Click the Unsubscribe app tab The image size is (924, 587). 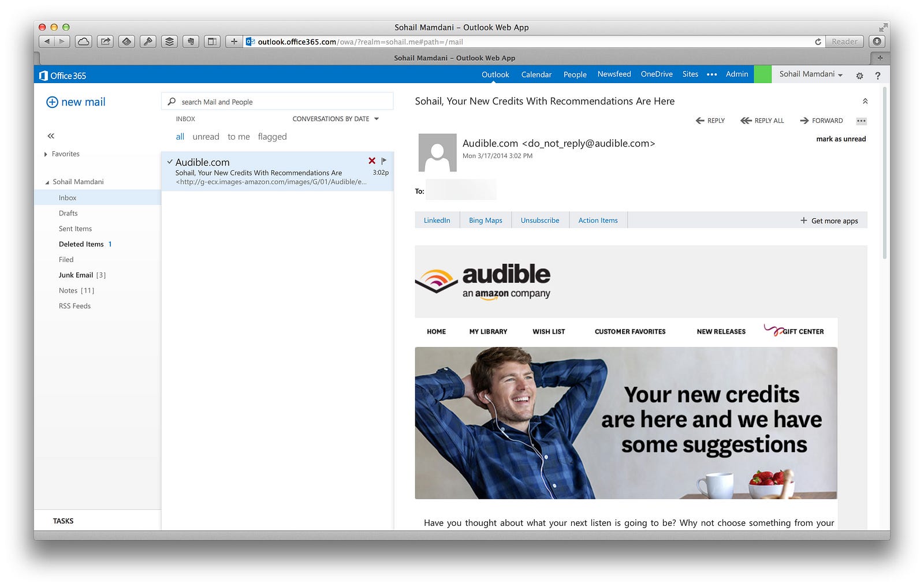click(x=540, y=220)
